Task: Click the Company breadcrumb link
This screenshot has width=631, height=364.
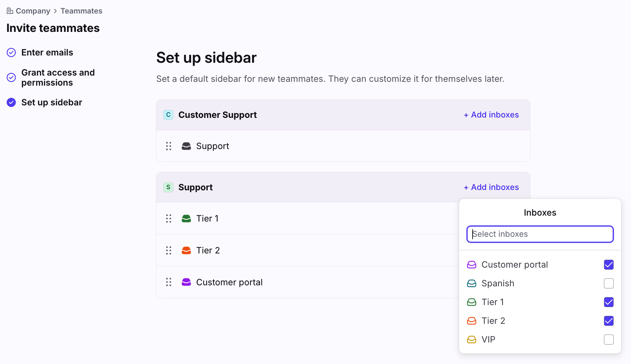Action: (x=33, y=11)
